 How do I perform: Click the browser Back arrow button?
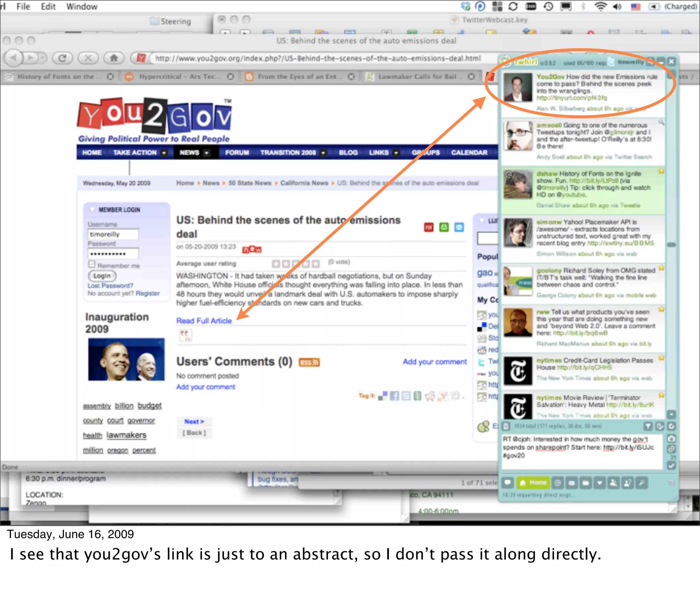(x=13, y=58)
